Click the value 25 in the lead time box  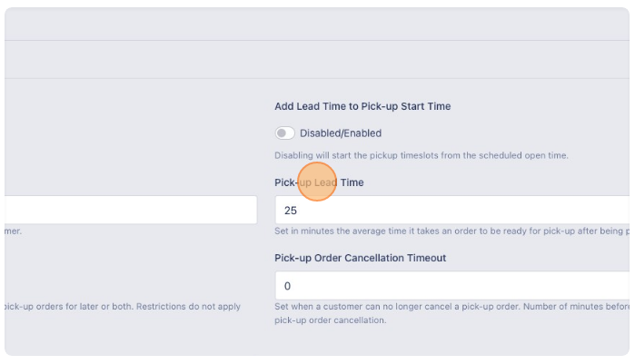291,211
